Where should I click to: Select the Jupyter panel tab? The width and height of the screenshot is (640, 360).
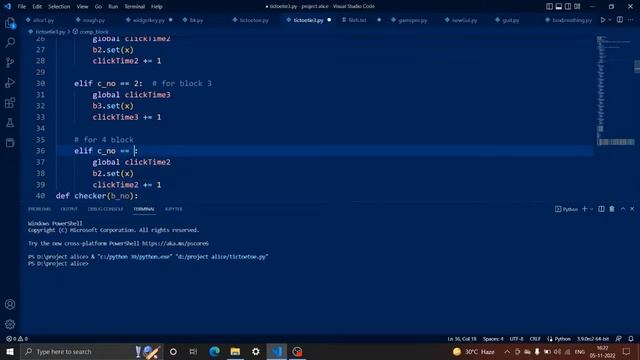tap(173, 209)
